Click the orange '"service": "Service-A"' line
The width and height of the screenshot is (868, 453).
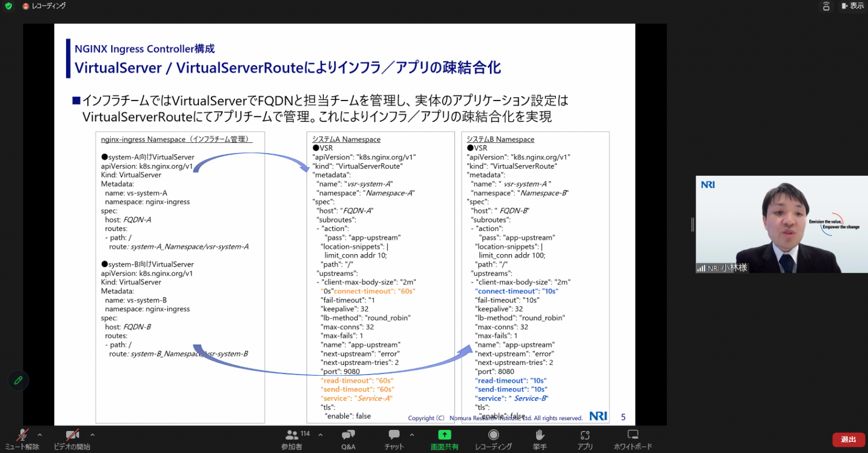[357, 398]
